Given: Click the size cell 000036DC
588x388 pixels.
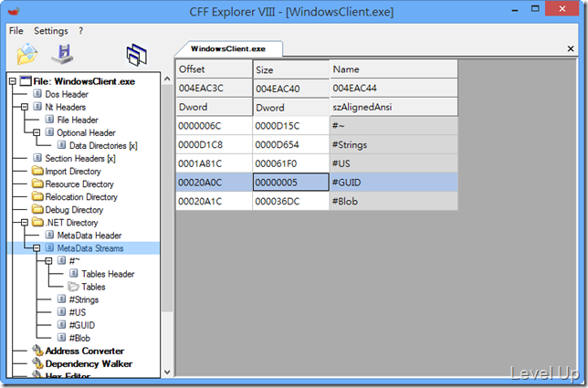Looking at the screenshot, I should (291, 201).
